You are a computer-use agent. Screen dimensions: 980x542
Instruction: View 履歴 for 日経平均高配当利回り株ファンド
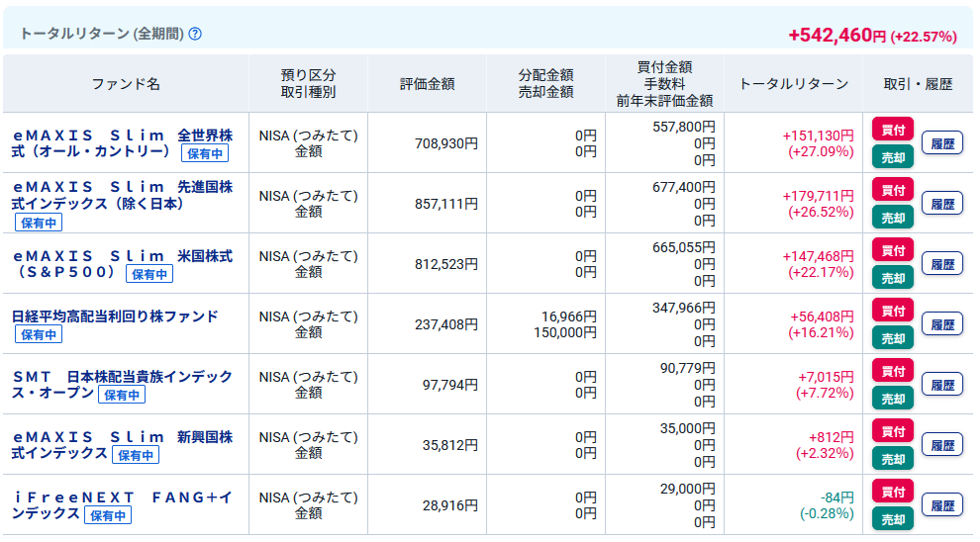pos(941,324)
